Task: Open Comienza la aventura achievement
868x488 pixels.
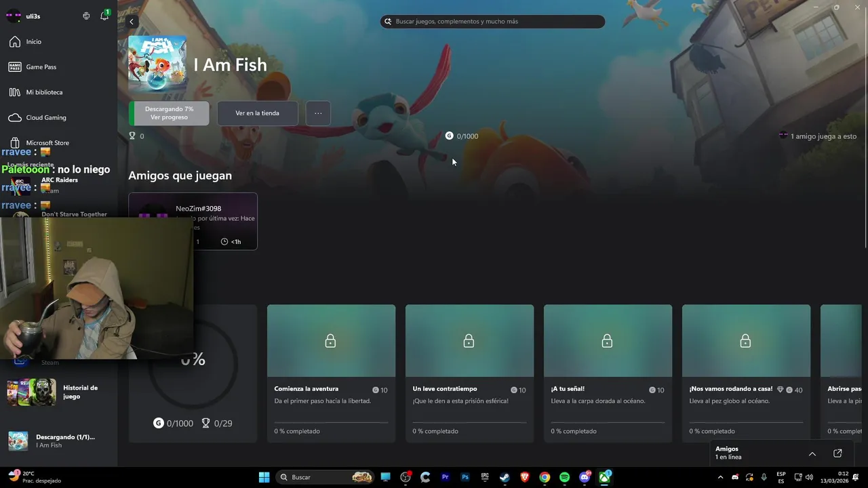Action: click(x=331, y=373)
